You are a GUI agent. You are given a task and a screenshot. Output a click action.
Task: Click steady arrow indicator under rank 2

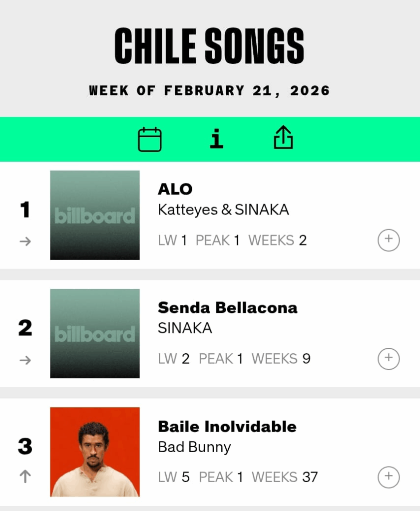(25, 360)
